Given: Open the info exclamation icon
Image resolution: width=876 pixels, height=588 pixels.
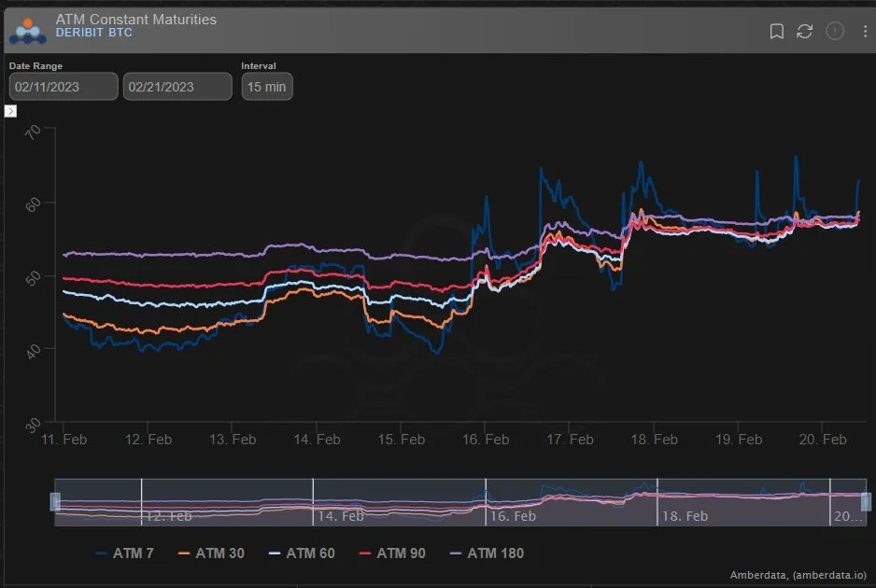Looking at the screenshot, I should [835, 32].
